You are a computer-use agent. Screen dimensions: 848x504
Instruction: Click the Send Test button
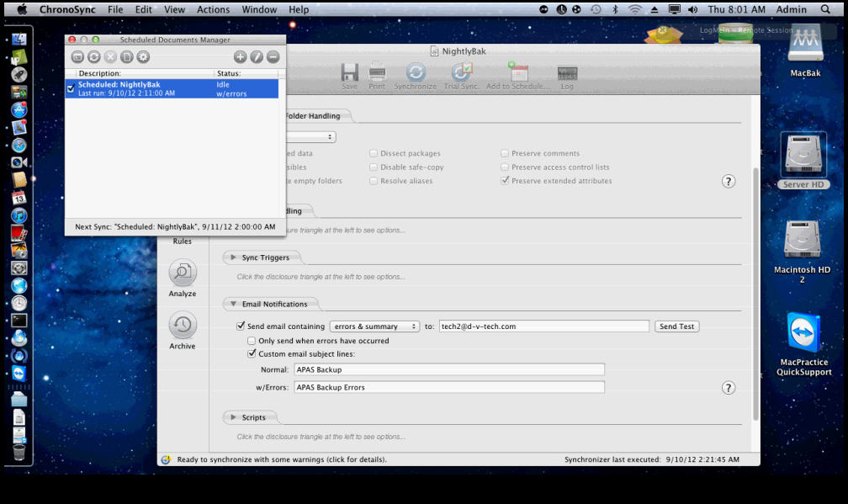[x=676, y=326]
